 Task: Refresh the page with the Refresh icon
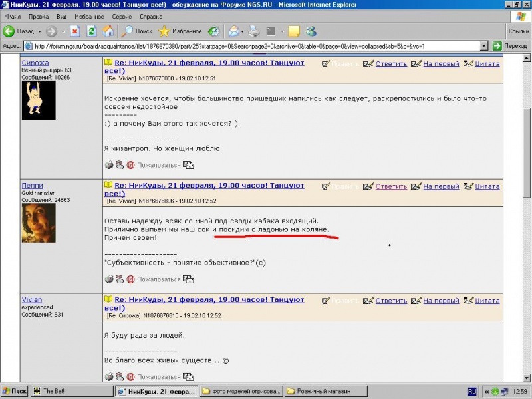[92, 31]
